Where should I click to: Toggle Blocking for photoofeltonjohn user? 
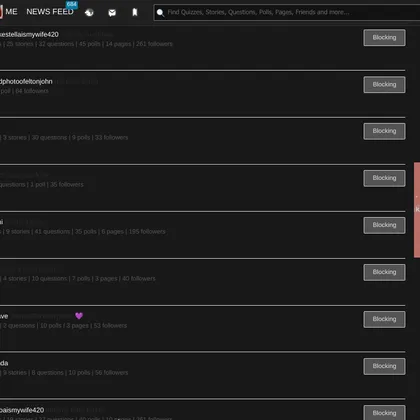tap(384, 85)
